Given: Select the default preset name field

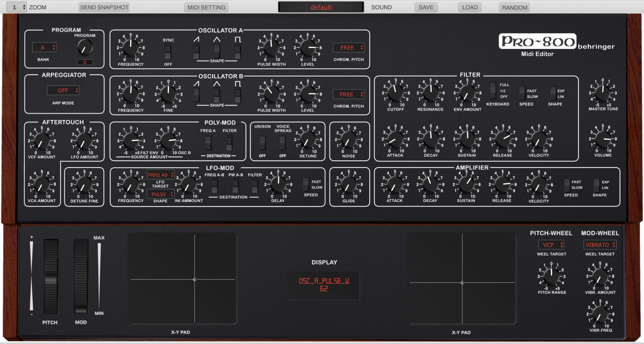Looking at the screenshot, I should 321,7.
